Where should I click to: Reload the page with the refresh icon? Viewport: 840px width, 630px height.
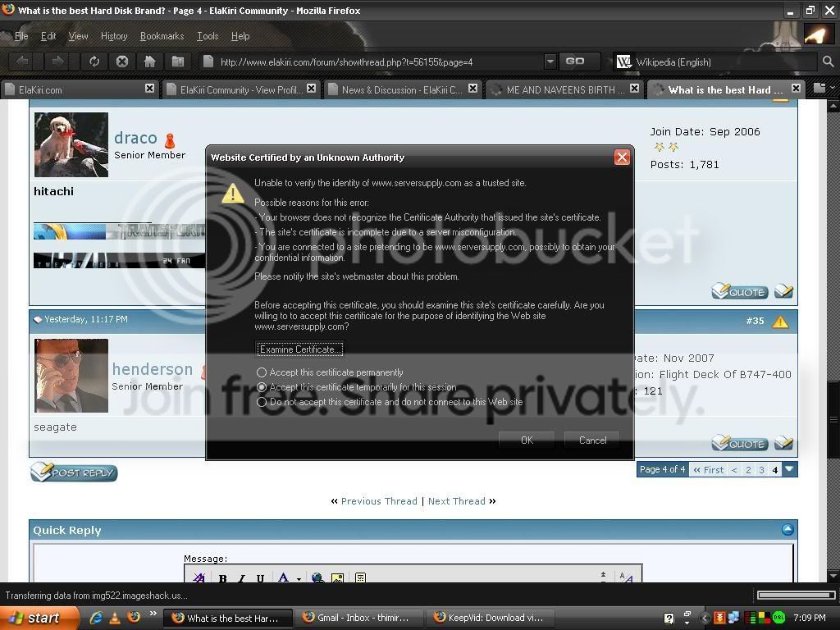point(94,62)
